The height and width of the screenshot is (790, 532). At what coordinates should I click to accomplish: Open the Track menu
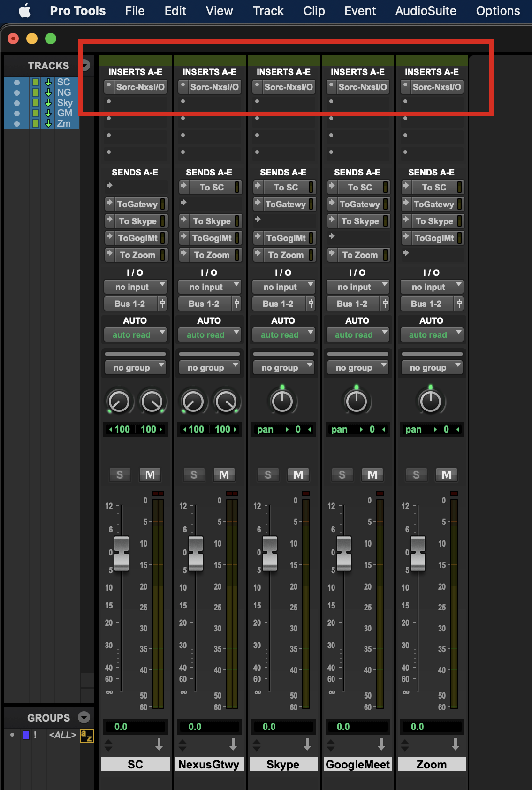tap(268, 11)
